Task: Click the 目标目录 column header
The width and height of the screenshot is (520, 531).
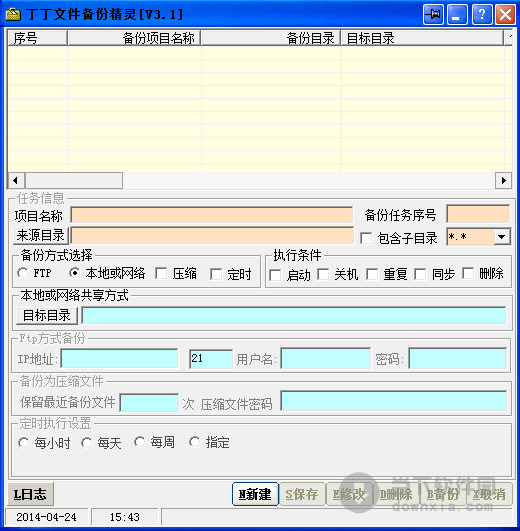Action: [422, 38]
